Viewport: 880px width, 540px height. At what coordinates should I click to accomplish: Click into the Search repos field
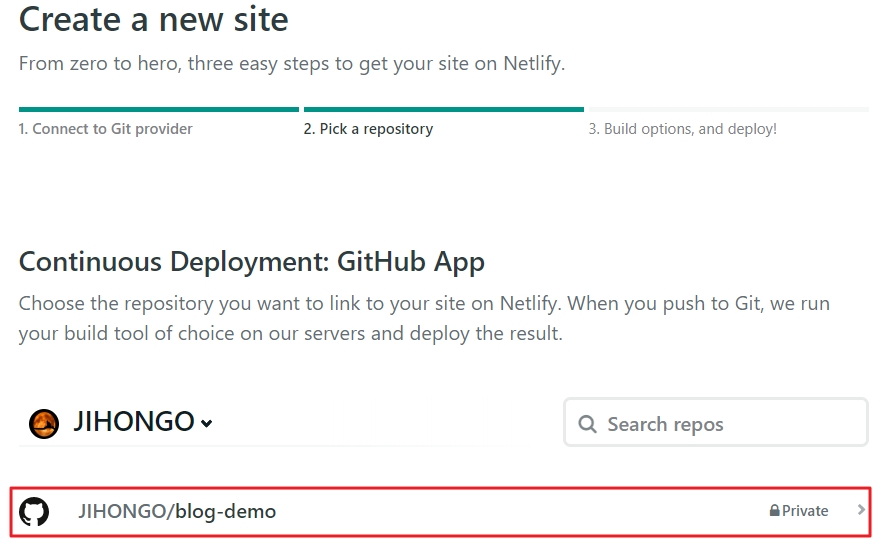pos(716,423)
